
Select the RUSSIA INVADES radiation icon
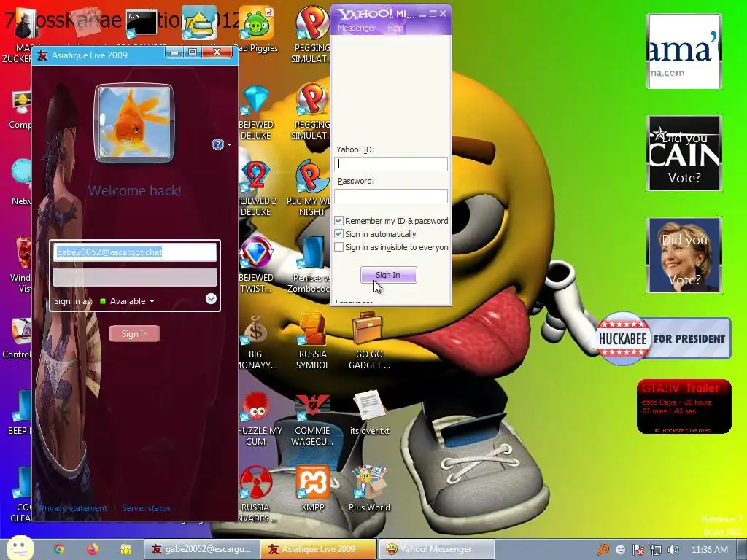point(256,494)
